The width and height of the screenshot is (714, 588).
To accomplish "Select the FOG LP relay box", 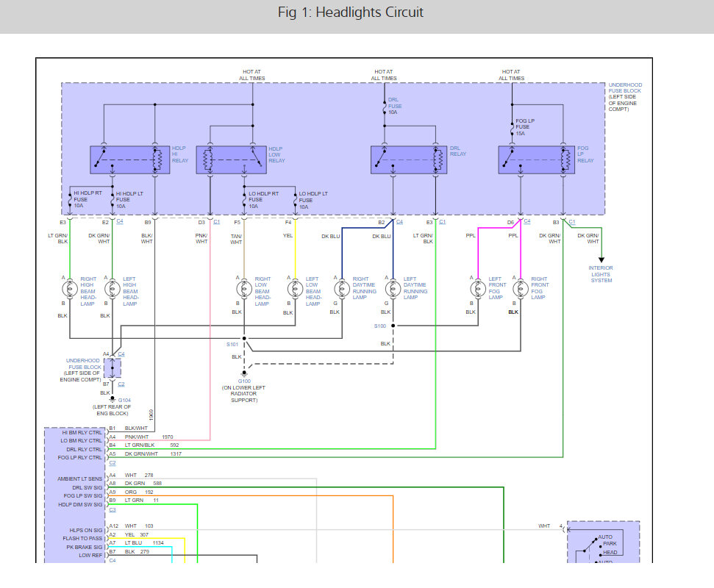I will pos(537,159).
